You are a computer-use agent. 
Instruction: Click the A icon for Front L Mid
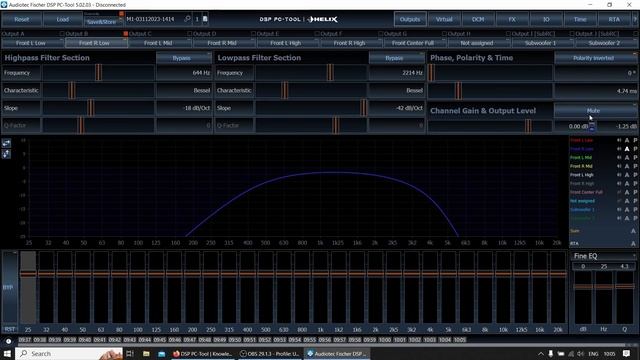627,158
